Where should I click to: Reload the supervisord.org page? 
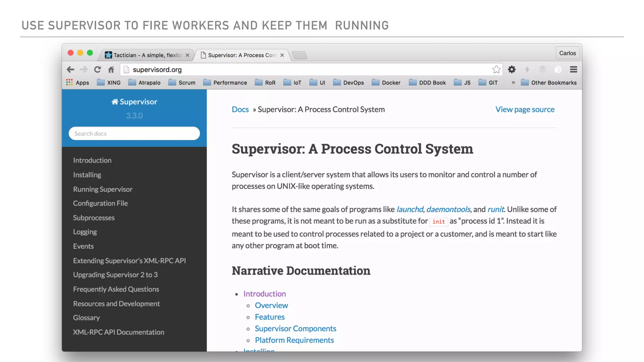[97, 69]
